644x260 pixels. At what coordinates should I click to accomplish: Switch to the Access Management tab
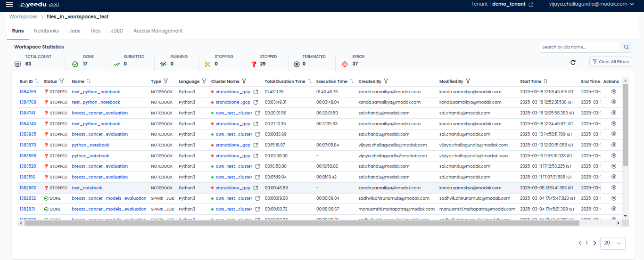click(x=158, y=31)
